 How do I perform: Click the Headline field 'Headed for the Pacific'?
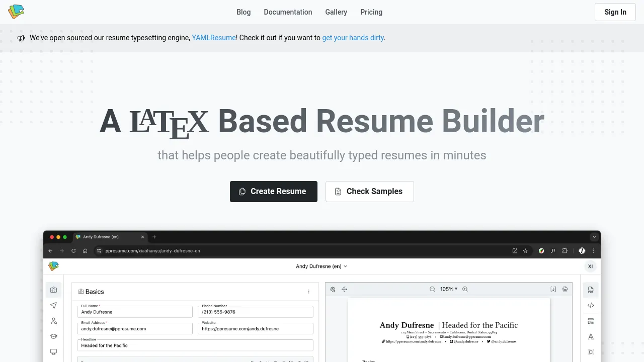(x=195, y=345)
